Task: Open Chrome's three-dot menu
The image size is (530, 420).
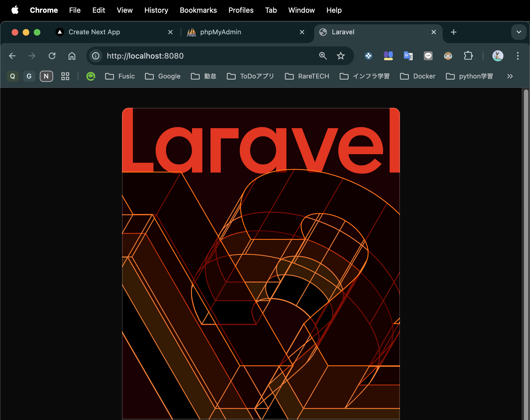Action: [518, 56]
